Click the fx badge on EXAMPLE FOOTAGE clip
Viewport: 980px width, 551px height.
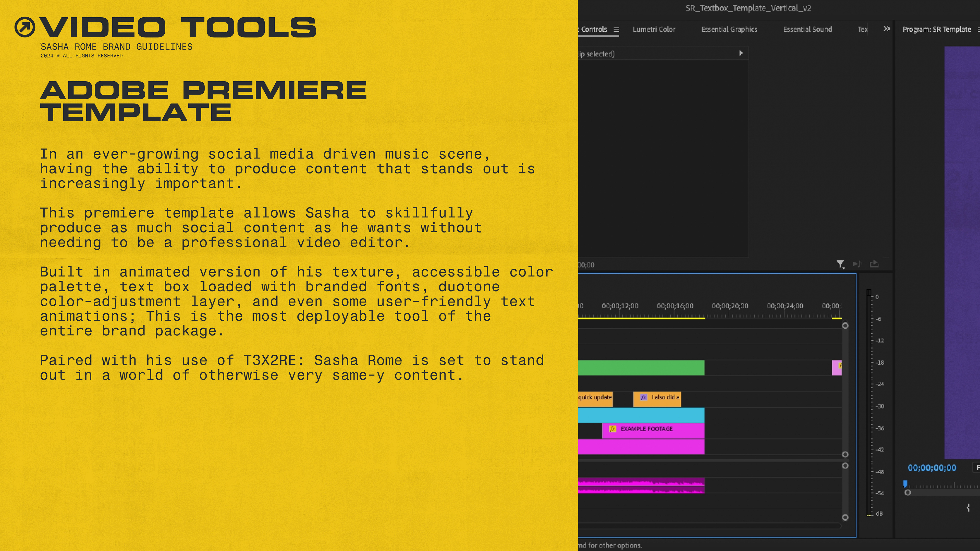[x=612, y=429]
